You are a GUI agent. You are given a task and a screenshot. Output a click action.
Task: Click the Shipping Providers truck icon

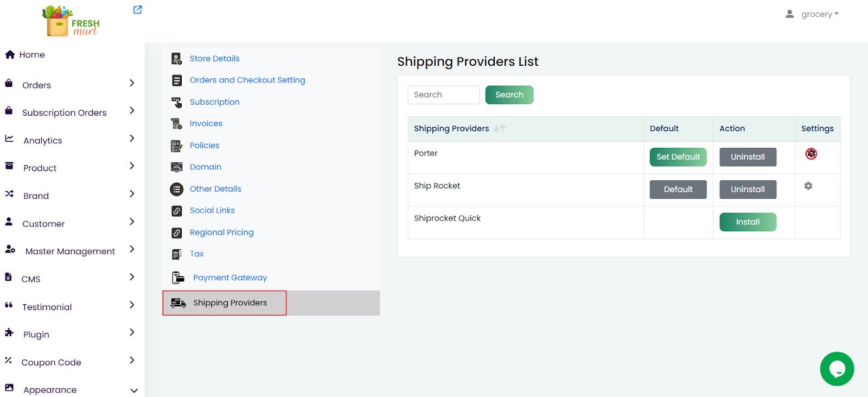(x=178, y=303)
